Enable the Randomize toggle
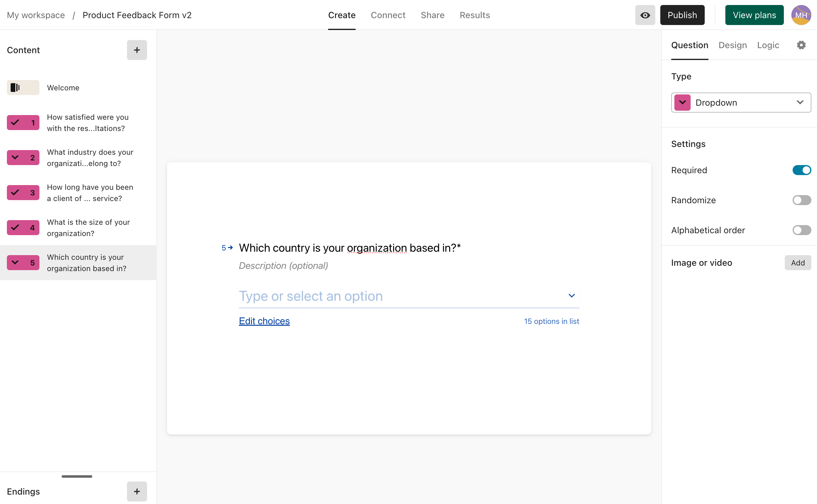Screen dimensions: 817x504 pos(801,200)
